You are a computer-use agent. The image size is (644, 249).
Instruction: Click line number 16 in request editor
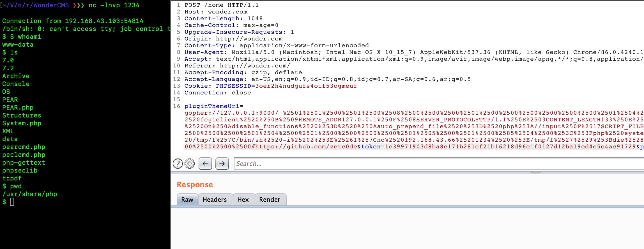pyautogui.click(x=176, y=106)
